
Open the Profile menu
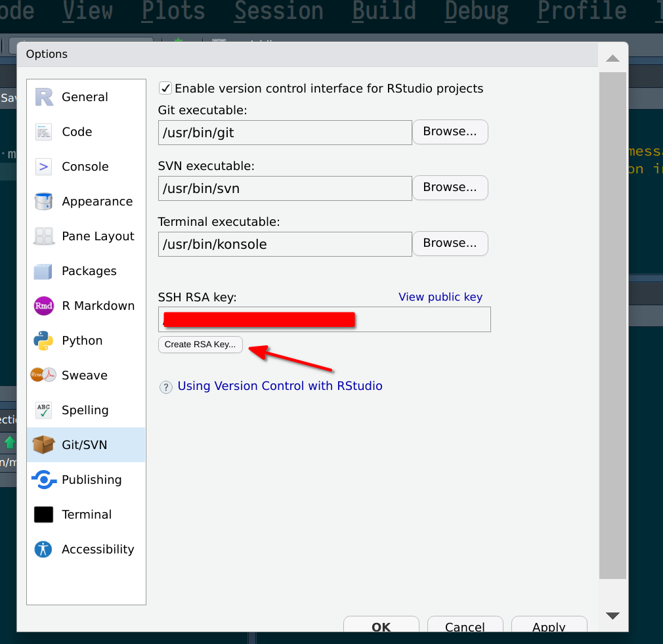pos(582,10)
